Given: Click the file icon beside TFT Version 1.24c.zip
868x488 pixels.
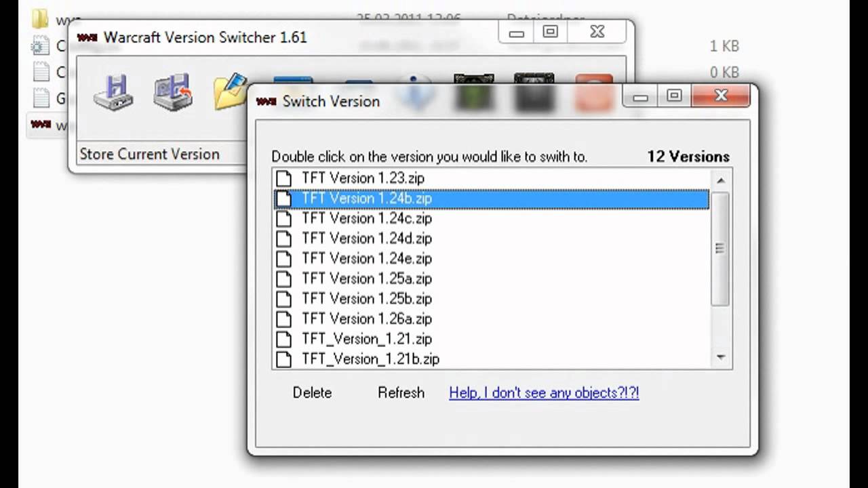Looking at the screenshot, I should pyautogui.click(x=284, y=218).
